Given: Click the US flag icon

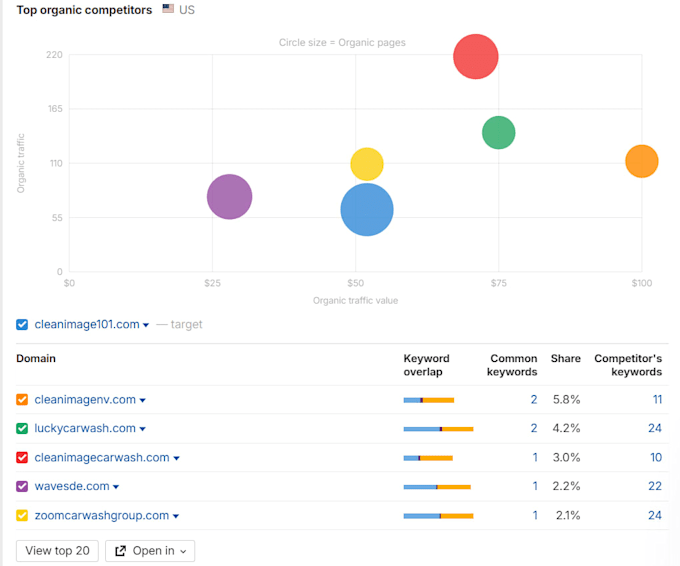Looking at the screenshot, I should pyautogui.click(x=168, y=8).
